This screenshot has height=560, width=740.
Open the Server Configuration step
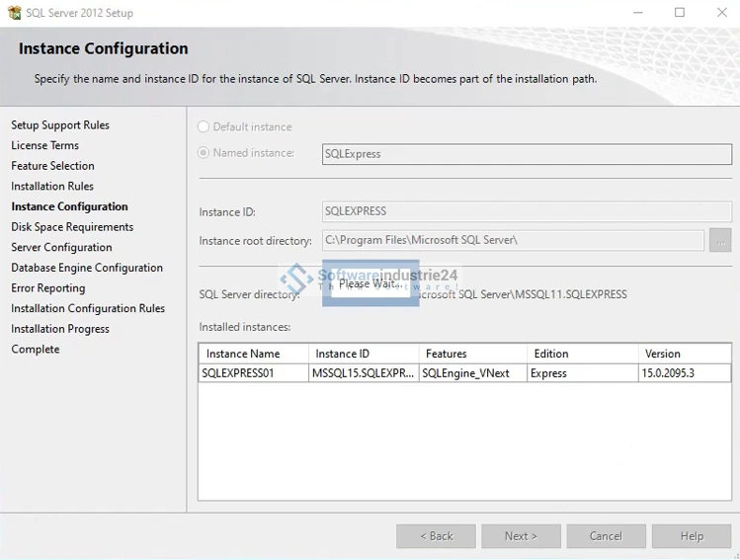(x=61, y=248)
